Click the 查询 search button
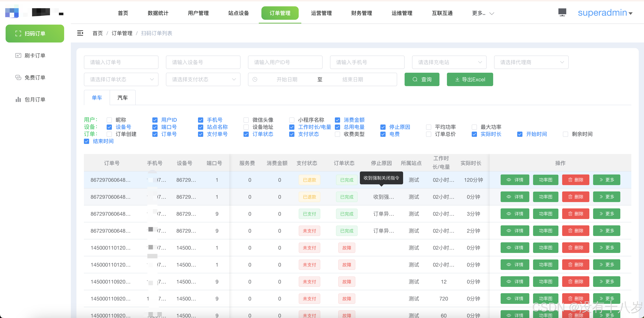The image size is (644, 318). click(x=422, y=79)
